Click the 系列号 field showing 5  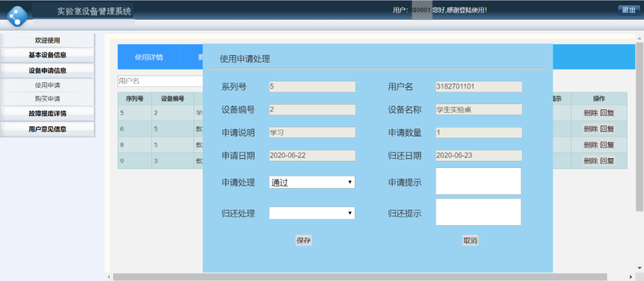pos(312,86)
